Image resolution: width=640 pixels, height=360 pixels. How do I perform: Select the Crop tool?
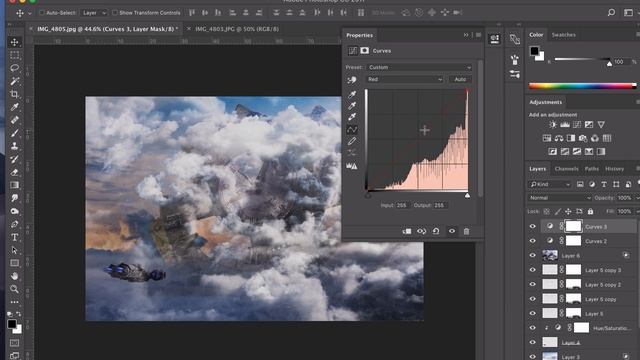pos(14,94)
